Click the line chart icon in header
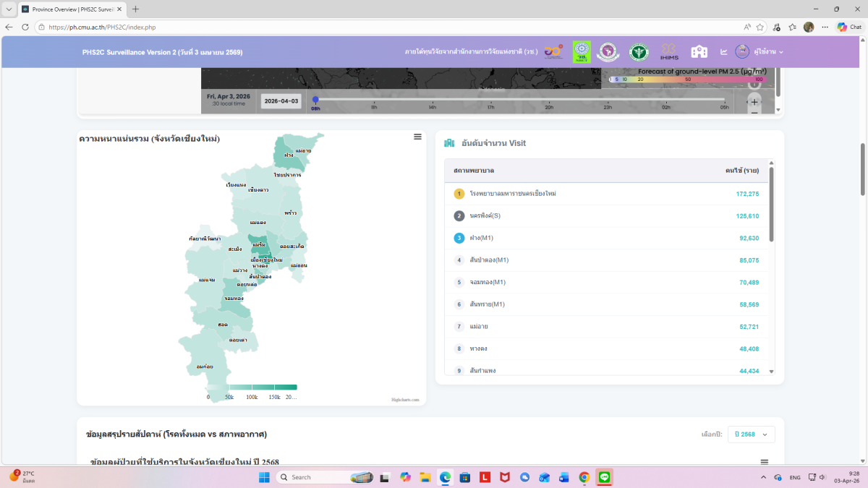 723,52
